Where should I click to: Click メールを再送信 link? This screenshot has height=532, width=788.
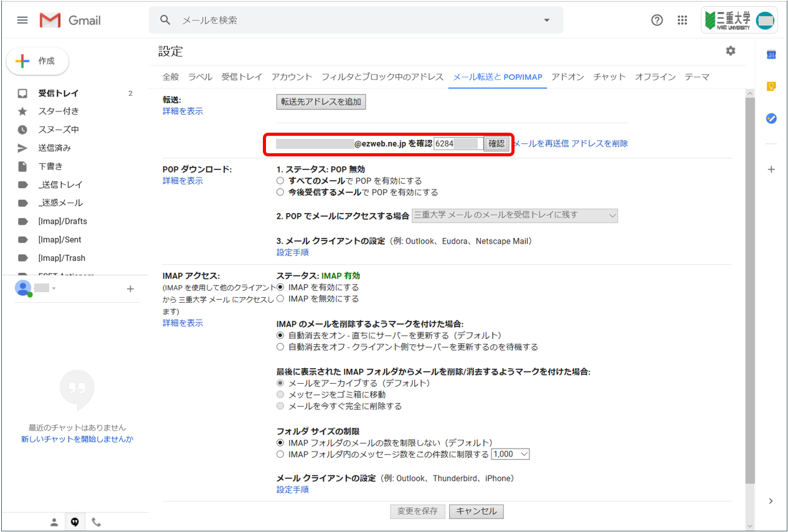pyautogui.click(x=541, y=144)
